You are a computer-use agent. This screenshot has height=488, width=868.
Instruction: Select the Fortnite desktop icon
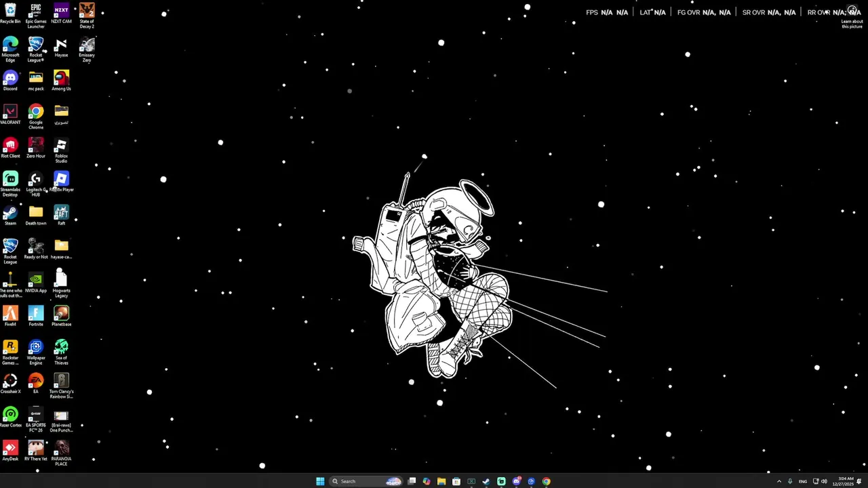36,317
